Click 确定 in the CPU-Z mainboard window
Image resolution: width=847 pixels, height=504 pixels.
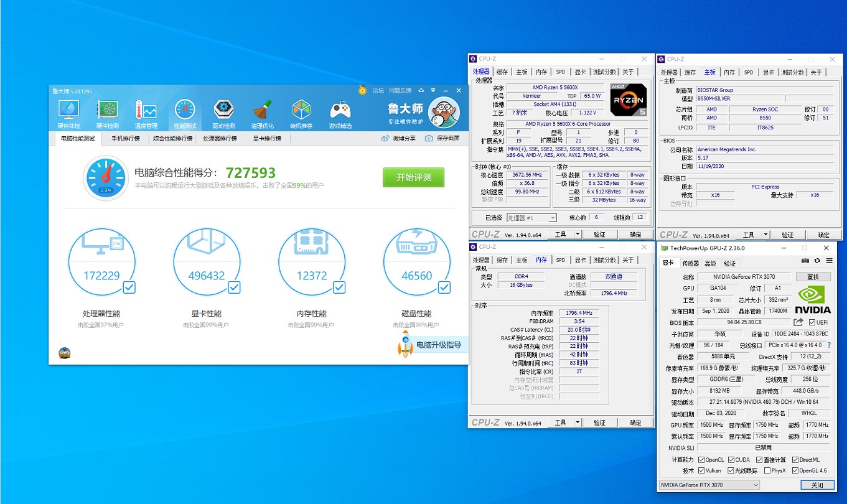coord(823,235)
